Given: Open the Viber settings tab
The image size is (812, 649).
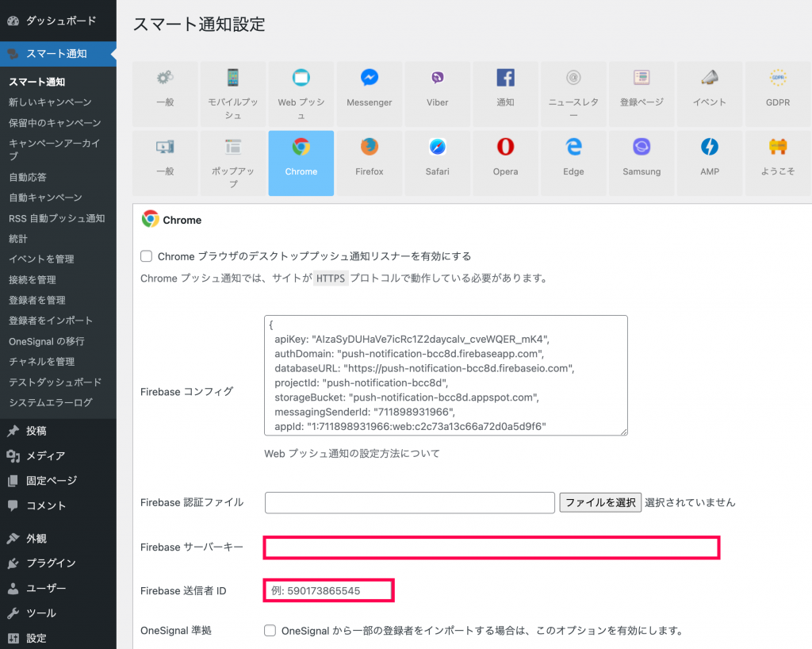Looking at the screenshot, I should point(437,94).
